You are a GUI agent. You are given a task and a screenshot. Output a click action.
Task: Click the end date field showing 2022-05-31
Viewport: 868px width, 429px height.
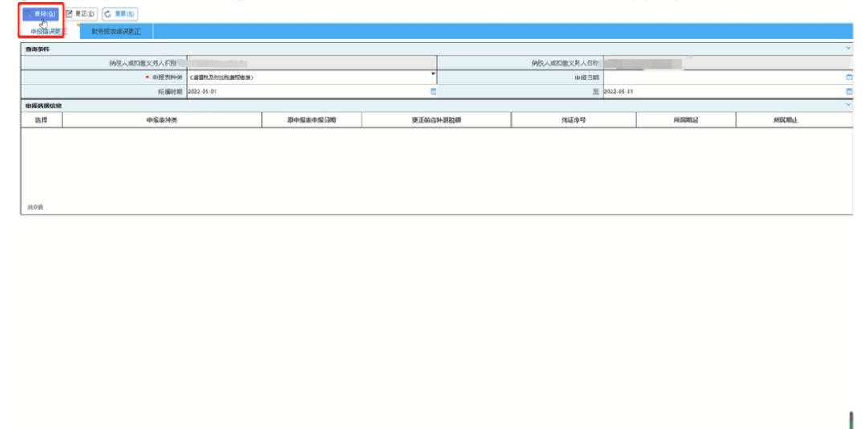728,92
